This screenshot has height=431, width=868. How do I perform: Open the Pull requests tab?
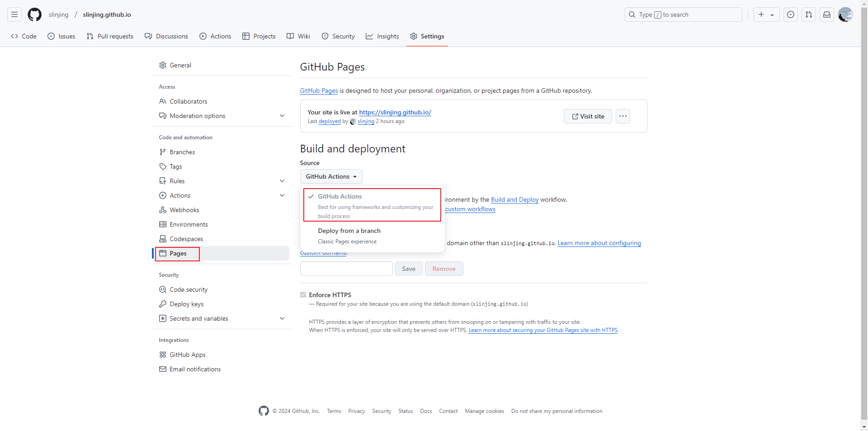(110, 36)
